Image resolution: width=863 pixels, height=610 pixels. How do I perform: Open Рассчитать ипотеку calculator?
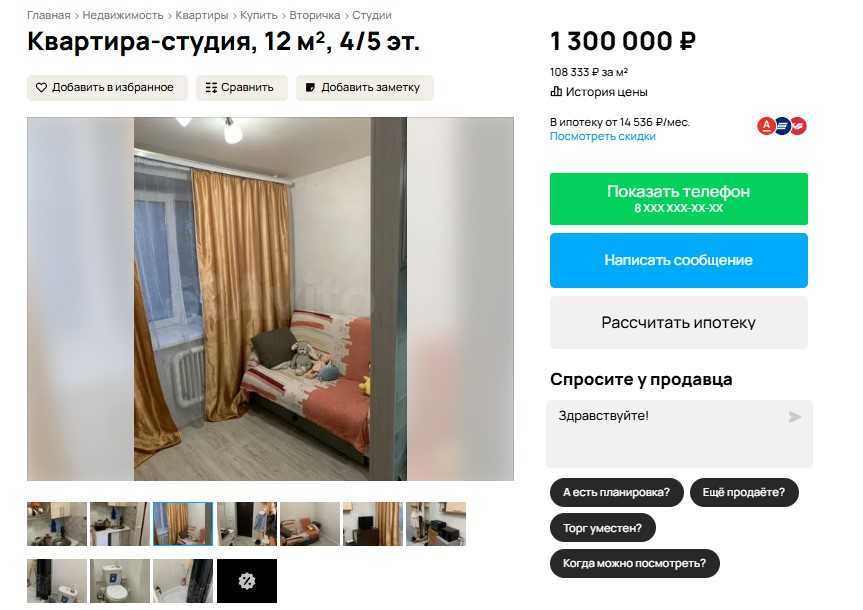[x=679, y=322]
